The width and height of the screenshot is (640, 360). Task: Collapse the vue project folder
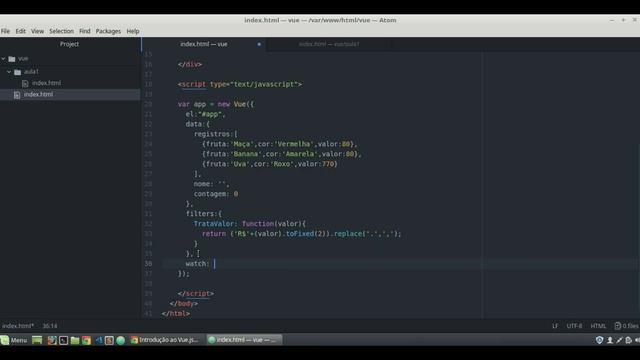(x=4, y=59)
